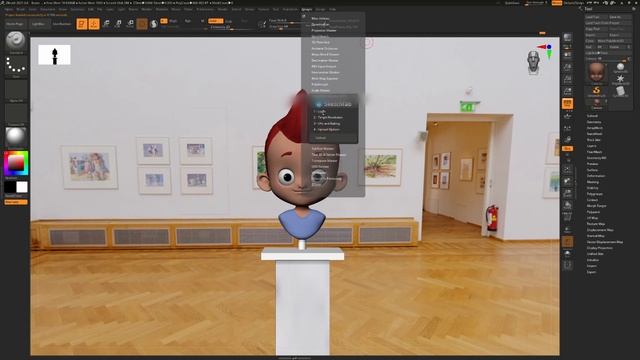Open the material sphere selector
Screen dimensions: 640x360
pyautogui.click(x=16, y=138)
